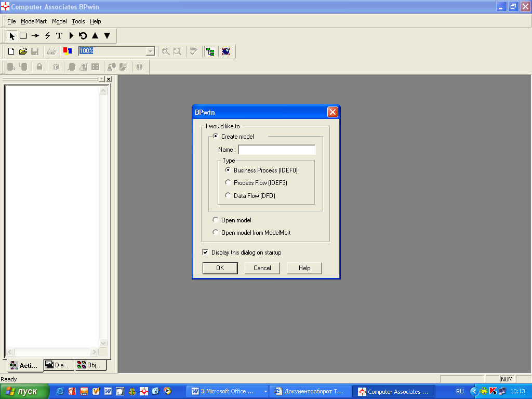Select the Text tool (T icon)
Screen dimensions: 532x399
pos(59,36)
